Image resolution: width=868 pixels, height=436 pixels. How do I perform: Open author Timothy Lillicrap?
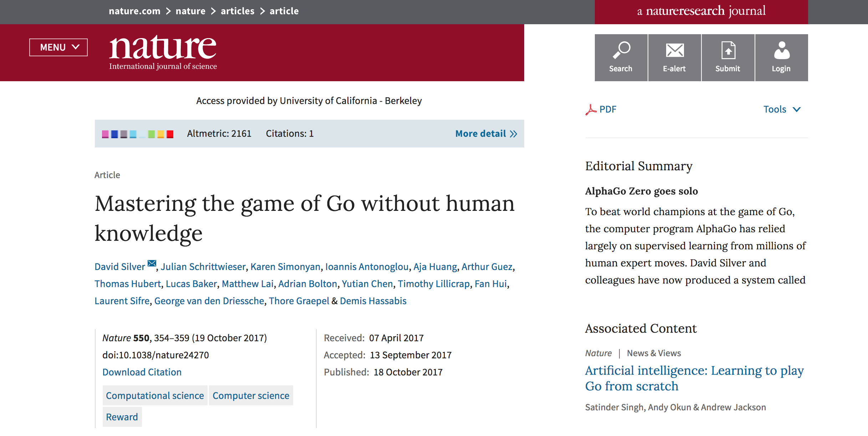434,284
